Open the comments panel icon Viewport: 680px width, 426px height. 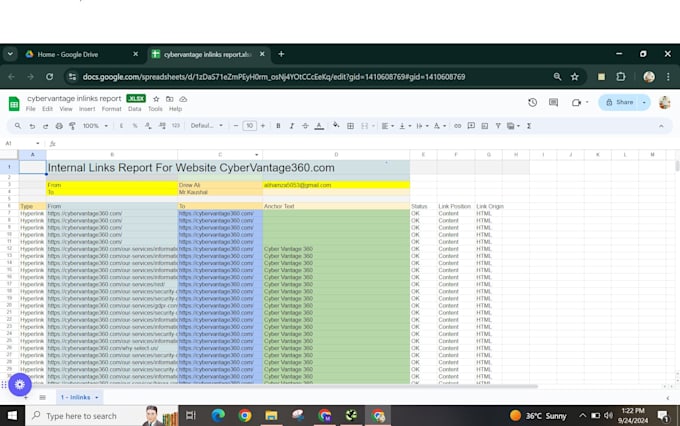[x=553, y=102]
